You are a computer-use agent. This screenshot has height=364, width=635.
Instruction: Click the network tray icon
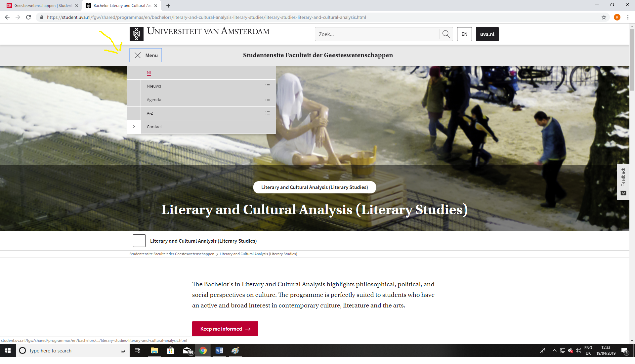click(x=563, y=350)
